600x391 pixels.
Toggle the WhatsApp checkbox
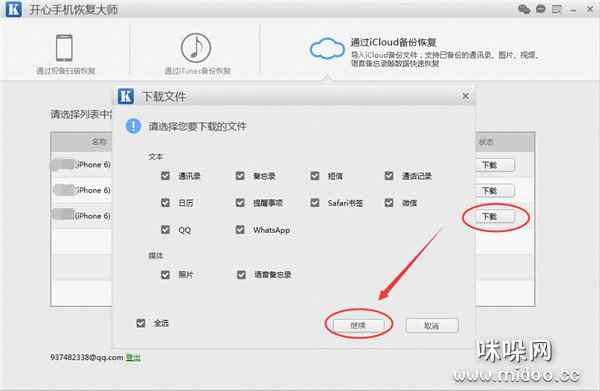(240, 230)
